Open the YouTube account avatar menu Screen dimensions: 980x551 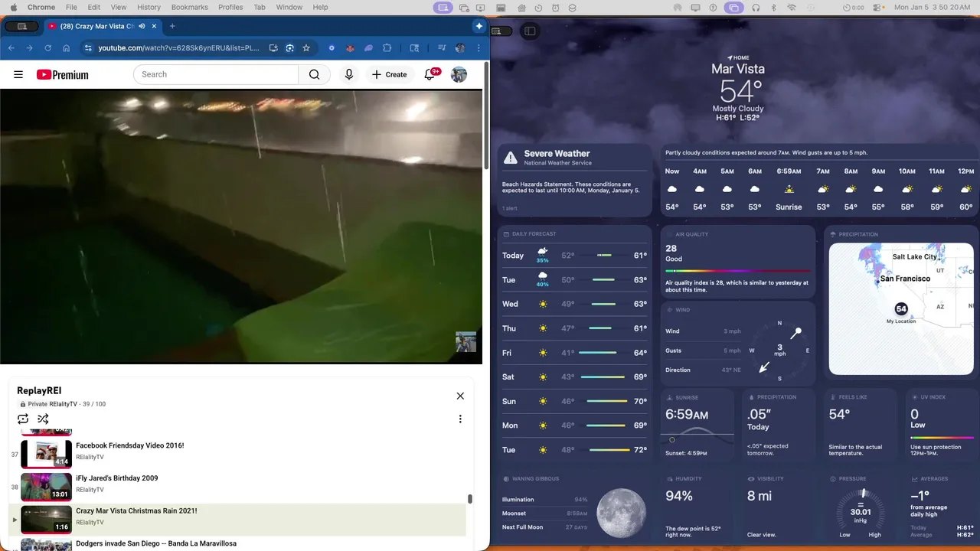coord(459,74)
